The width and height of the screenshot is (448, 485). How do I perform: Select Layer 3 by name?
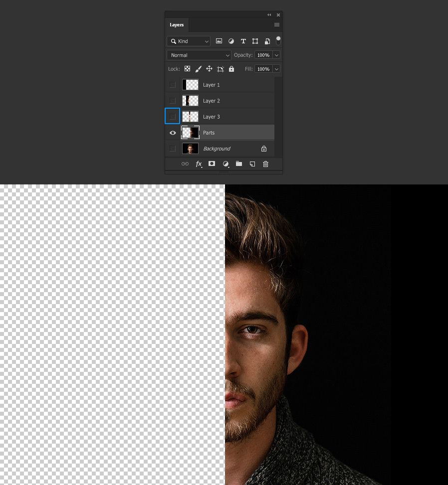pos(212,117)
